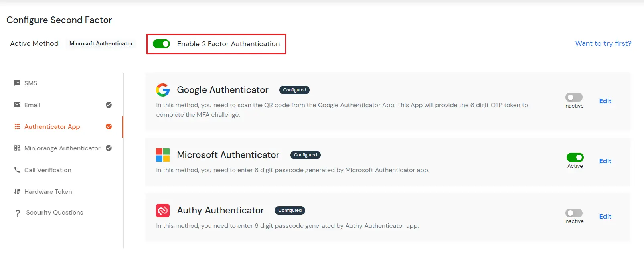Click the Google logo icon
The width and height of the screenshot is (644, 262).
163,90
